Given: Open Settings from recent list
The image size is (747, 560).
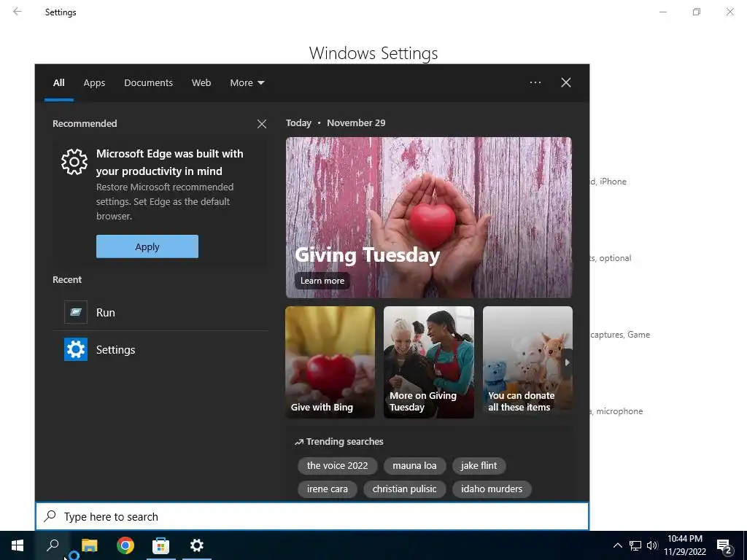Looking at the screenshot, I should click(x=160, y=349).
